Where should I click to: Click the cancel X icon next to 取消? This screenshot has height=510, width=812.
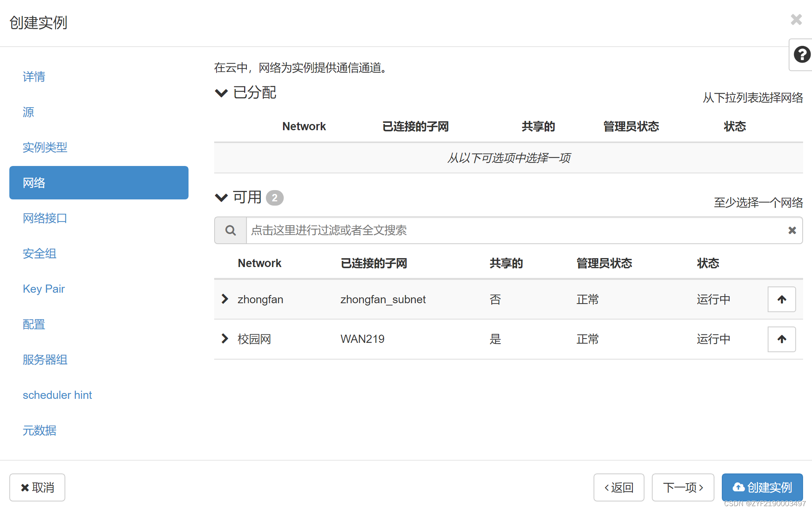pos(25,487)
